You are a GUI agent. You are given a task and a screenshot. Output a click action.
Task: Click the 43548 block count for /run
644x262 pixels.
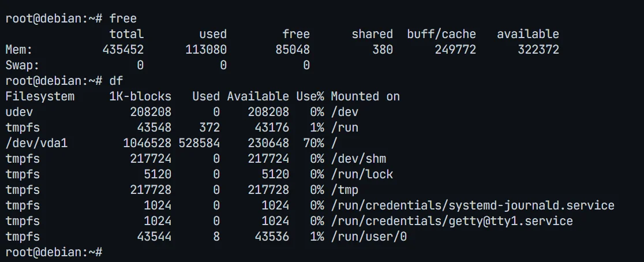tap(155, 128)
